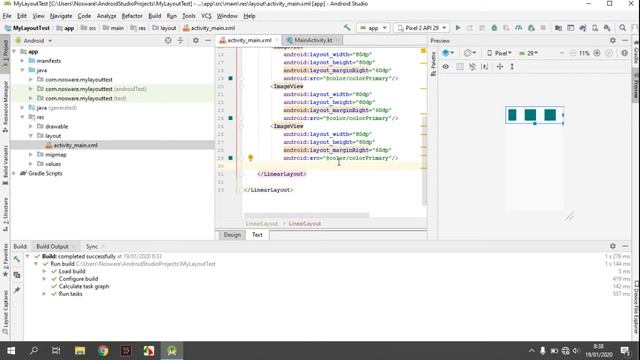Open the design surface layers dropdown

448,53
